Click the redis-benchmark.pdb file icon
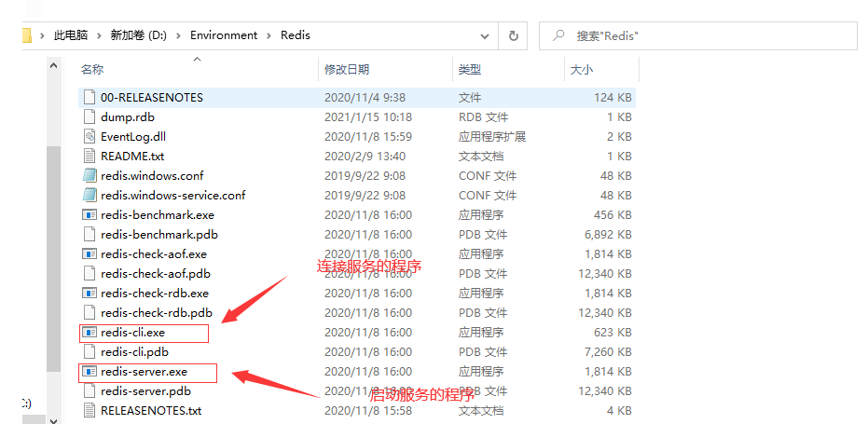Screen dimensions: 868x424 coord(90,234)
